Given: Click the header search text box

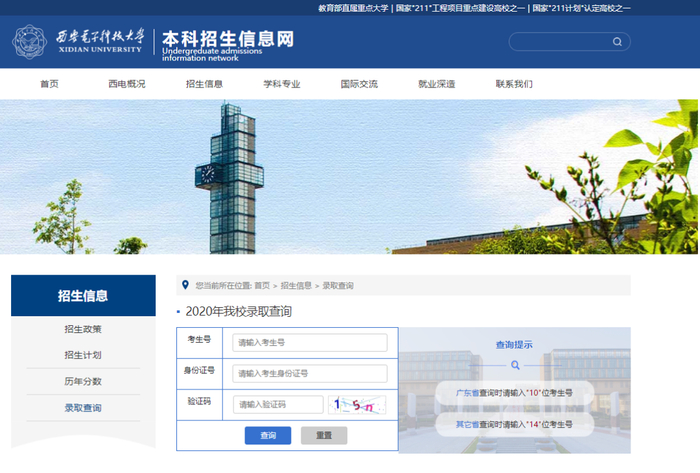Looking at the screenshot, I should (561, 41).
